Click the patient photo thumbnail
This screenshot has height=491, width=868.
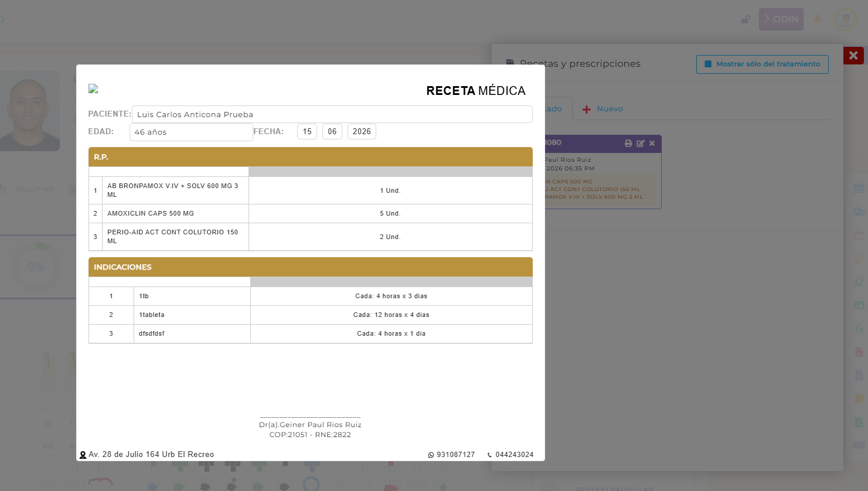(x=29, y=111)
